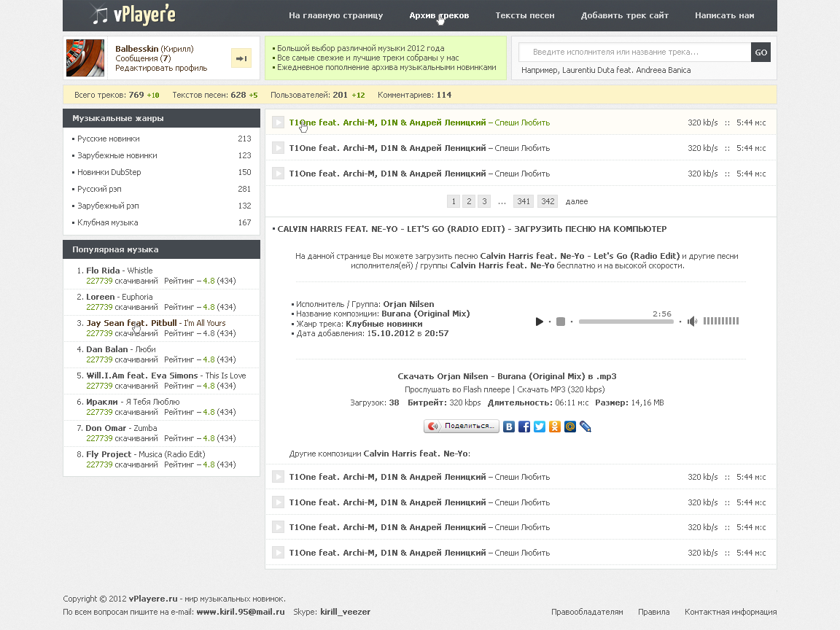
Task: Open the user avatar thumbnail
Action: 85,58
